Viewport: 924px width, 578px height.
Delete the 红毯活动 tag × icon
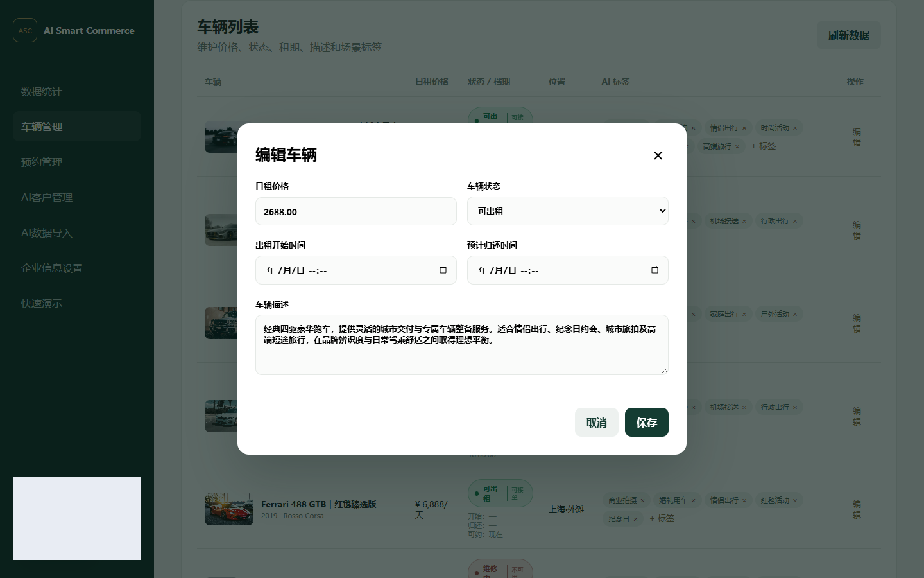[x=795, y=501]
